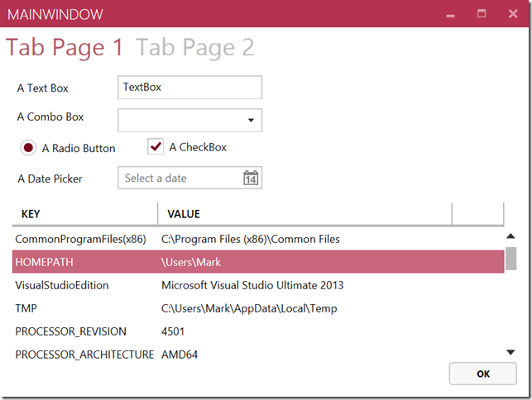
Task: Switch to Tab Page 2
Action: [195, 47]
